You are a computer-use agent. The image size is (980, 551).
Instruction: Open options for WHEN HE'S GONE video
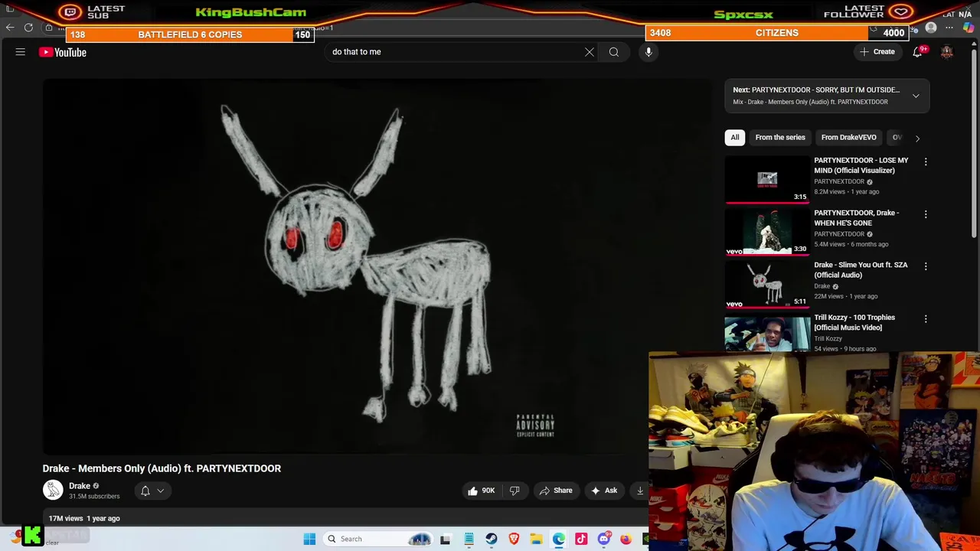point(926,214)
